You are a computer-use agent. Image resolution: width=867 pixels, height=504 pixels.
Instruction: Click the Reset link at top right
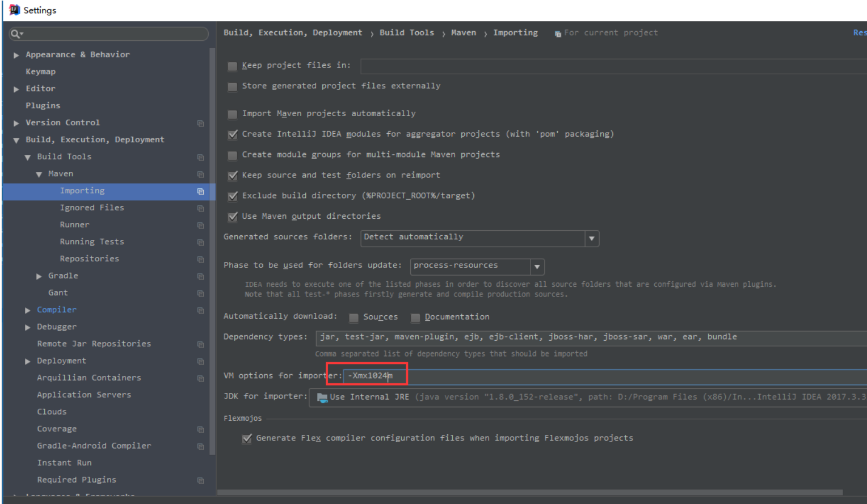click(x=860, y=33)
